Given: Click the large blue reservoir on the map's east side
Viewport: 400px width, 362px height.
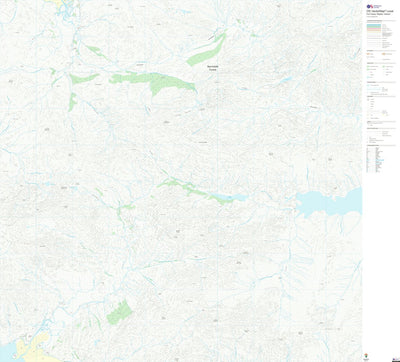Looking at the screenshot, I should click(x=328, y=203).
